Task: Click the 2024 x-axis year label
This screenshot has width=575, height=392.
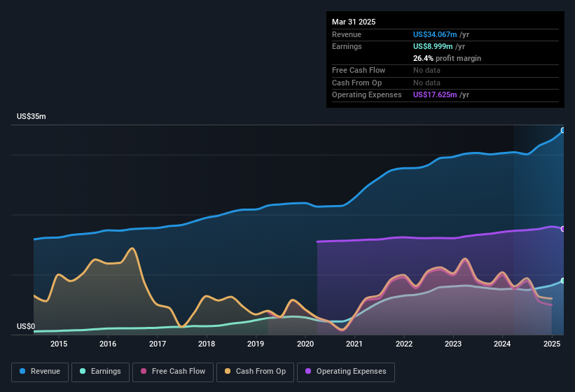Action: point(502,344)
